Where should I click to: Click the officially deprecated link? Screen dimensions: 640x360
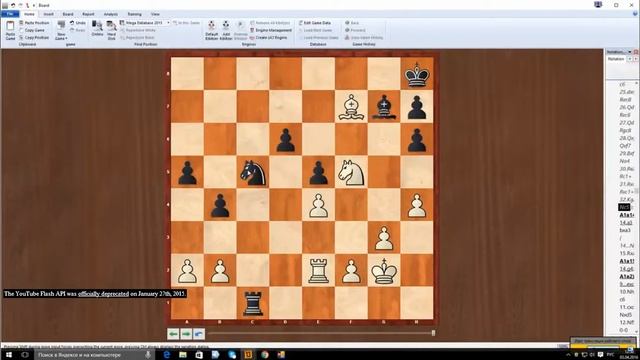(x=103, y=293)
